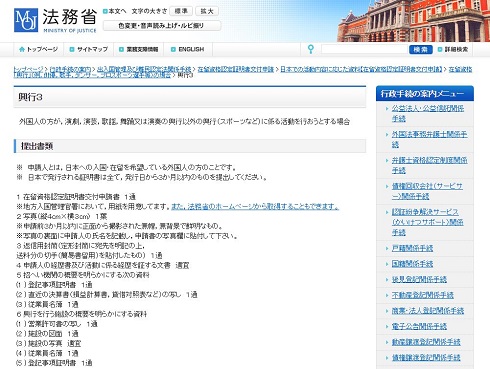
Task: Open 詳細検索 advanced search
Action: coord(456,49)
